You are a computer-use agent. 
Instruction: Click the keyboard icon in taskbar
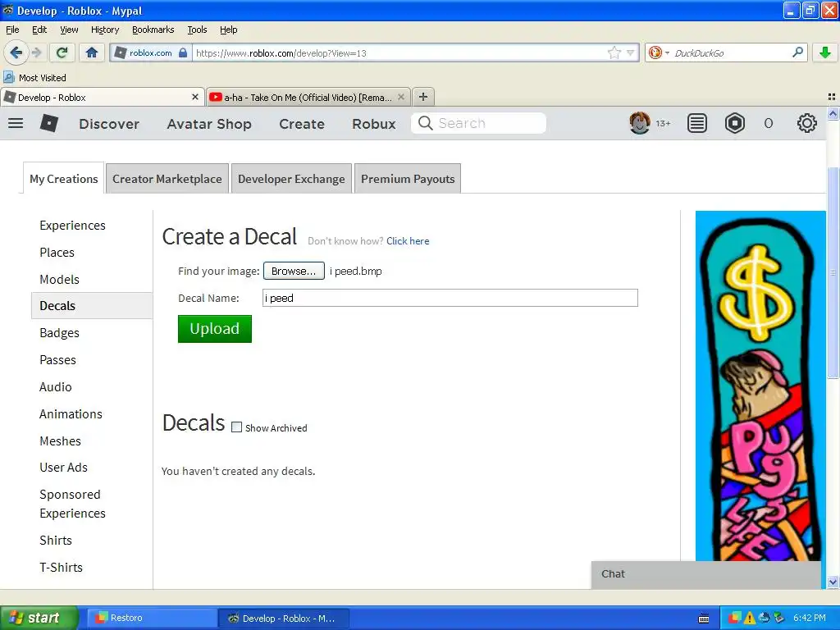click(704, 619)
